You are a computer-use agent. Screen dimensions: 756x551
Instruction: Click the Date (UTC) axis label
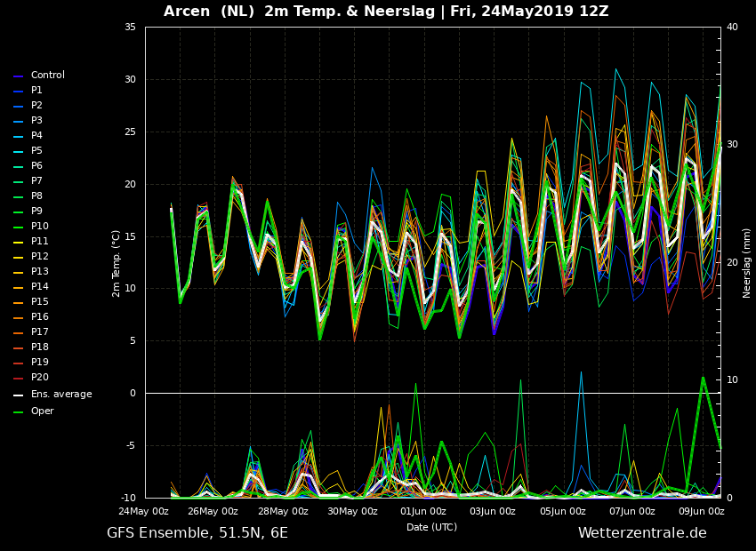point(431,527)
